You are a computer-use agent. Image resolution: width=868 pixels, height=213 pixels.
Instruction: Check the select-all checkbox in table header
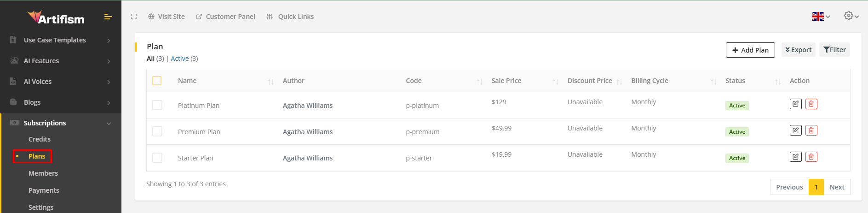(157, 81)
